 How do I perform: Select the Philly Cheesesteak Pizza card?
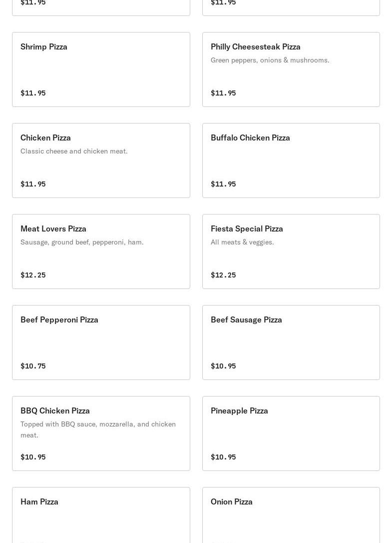pos(291,69)
